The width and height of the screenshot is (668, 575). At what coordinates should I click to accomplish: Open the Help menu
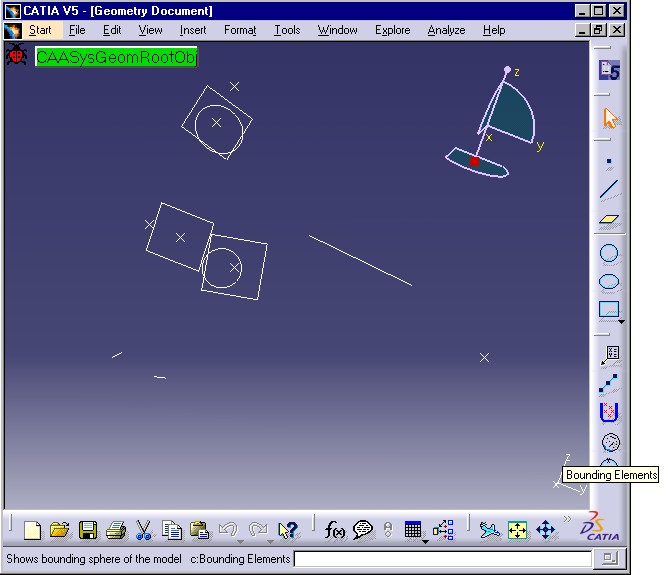(494, 30)
